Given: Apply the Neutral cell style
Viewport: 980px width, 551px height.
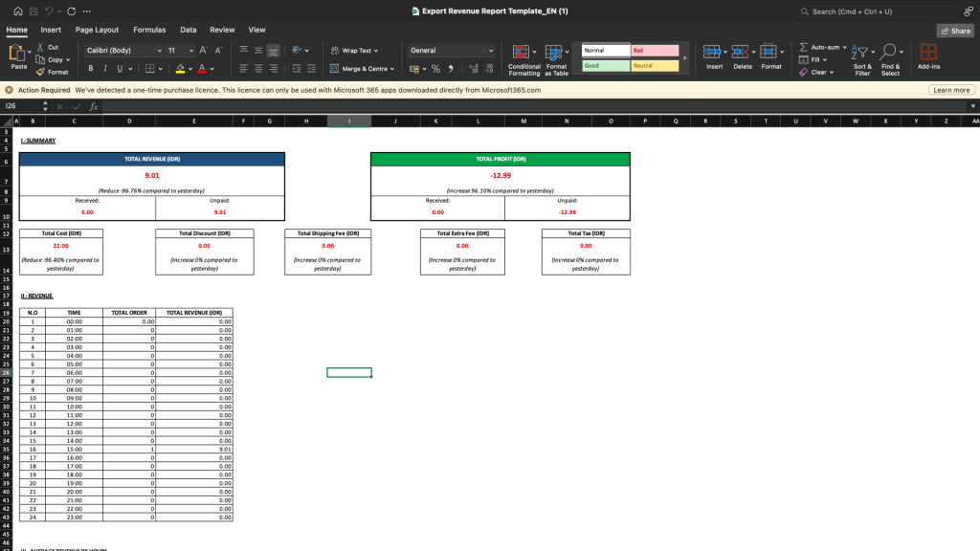Looking at the screenshot, I should click(655, 66).
